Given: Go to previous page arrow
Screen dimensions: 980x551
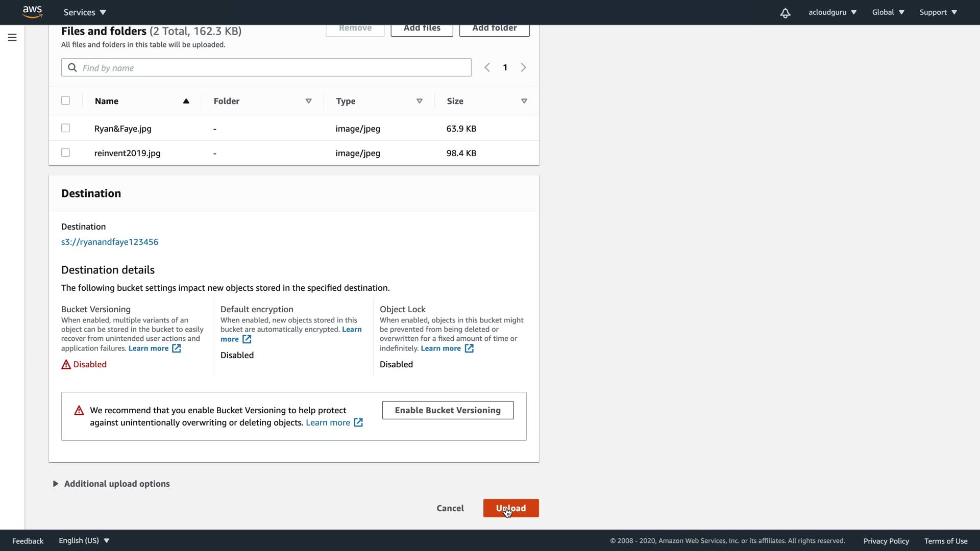Looking at the screenshot, I should pyautogui.click(x=487, y=67).
